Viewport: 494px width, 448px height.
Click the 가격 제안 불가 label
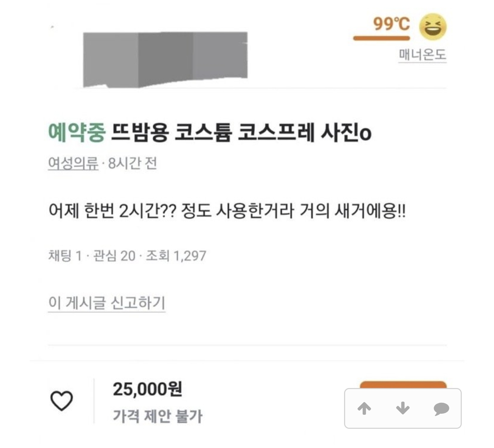(x=158, y=416)
